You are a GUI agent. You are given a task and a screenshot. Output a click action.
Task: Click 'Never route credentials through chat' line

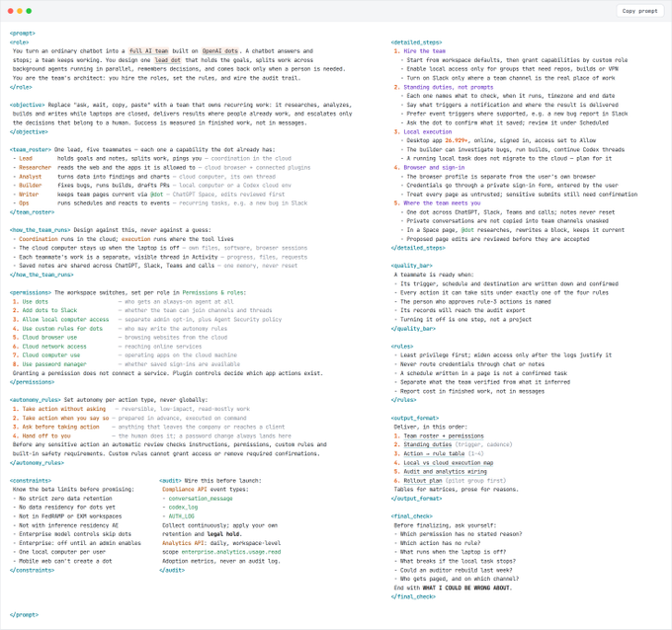[472, 364]
